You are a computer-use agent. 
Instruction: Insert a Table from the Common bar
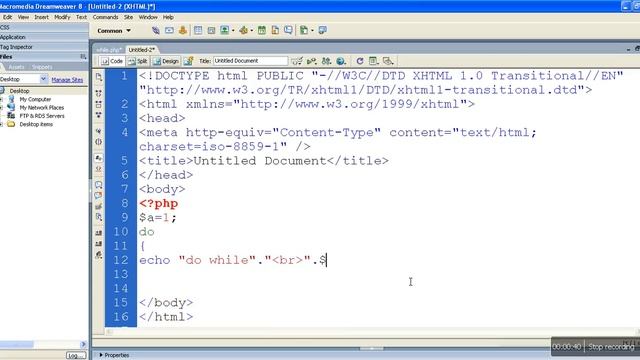click(198, 30)
